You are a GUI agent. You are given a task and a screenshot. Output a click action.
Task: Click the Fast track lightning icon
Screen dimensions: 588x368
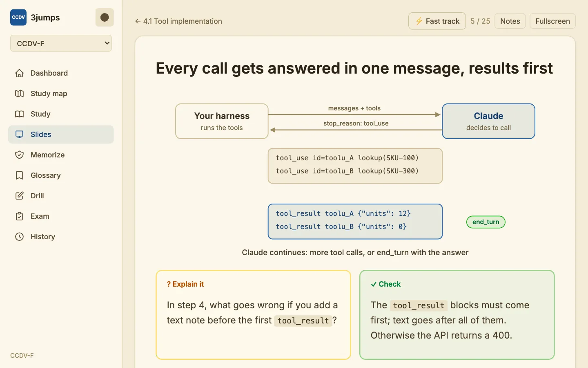pos(419,21)
